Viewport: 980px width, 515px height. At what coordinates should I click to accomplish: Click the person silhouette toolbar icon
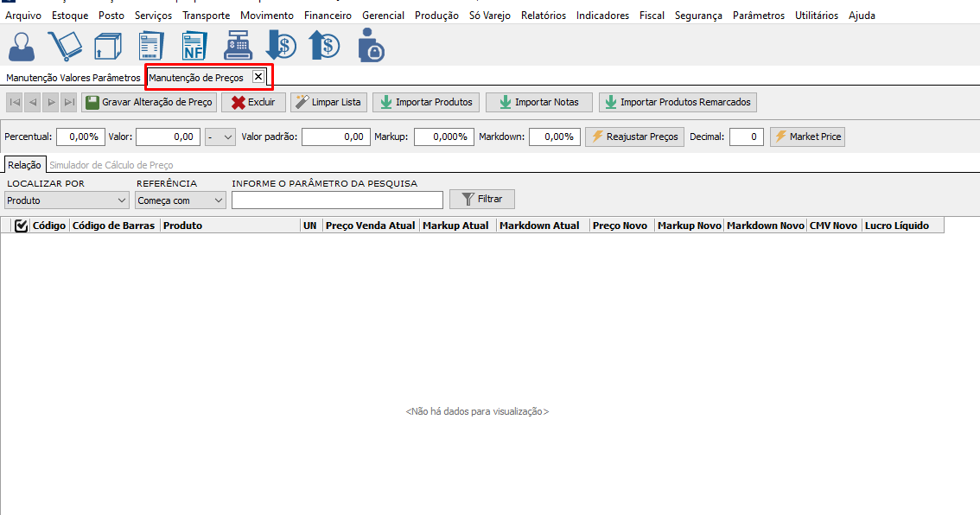click(21, 46)
